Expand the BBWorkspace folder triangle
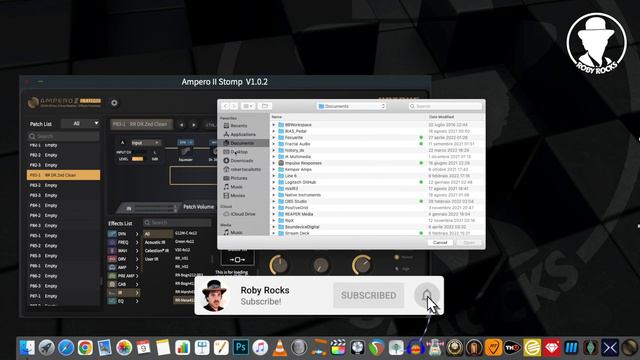640x360 pixels. [x=274, y=125]
